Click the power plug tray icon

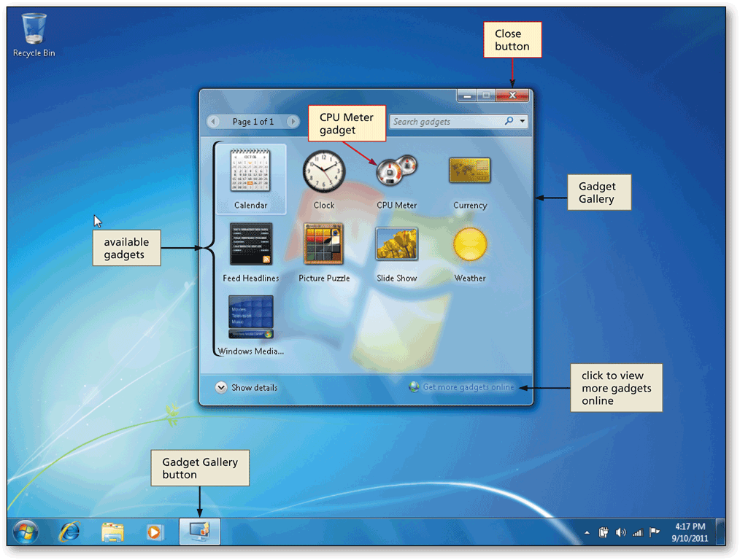(603, 533)
